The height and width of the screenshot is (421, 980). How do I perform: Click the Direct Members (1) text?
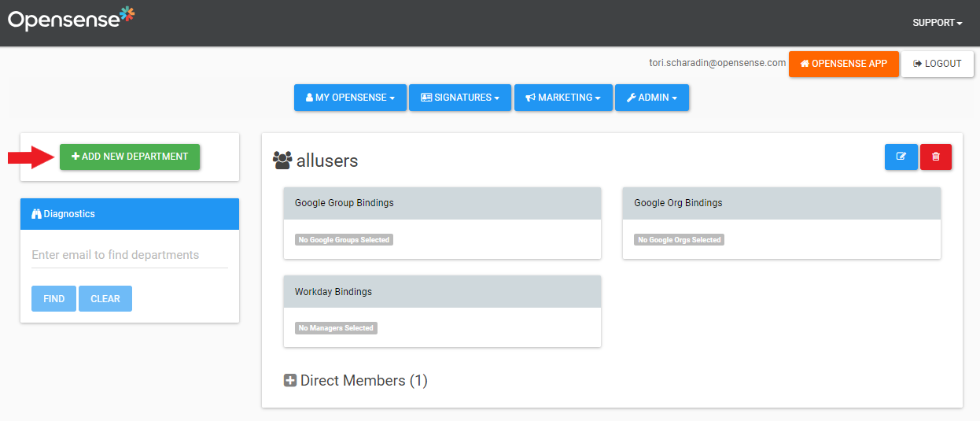363,381
